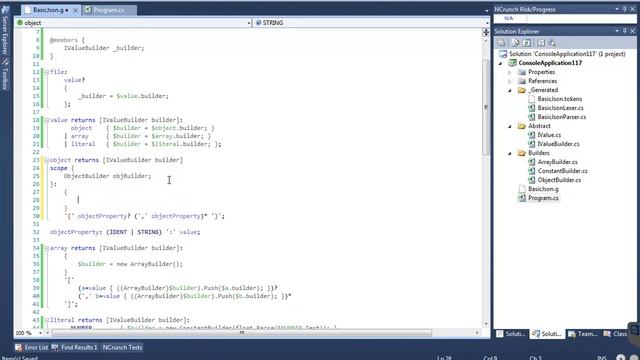
Task: Collapse the 'file:' rule region
Action: point(47,72)
